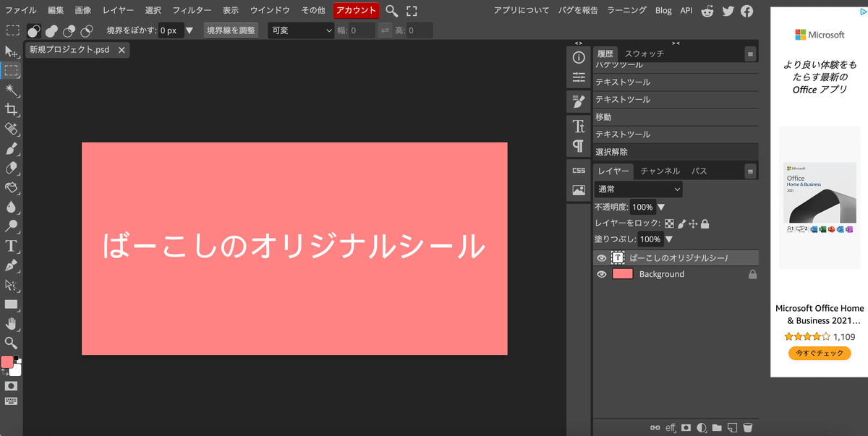868x436 pixels.
Task: Set selection mode to add (union)
Action: pos(51,30)
